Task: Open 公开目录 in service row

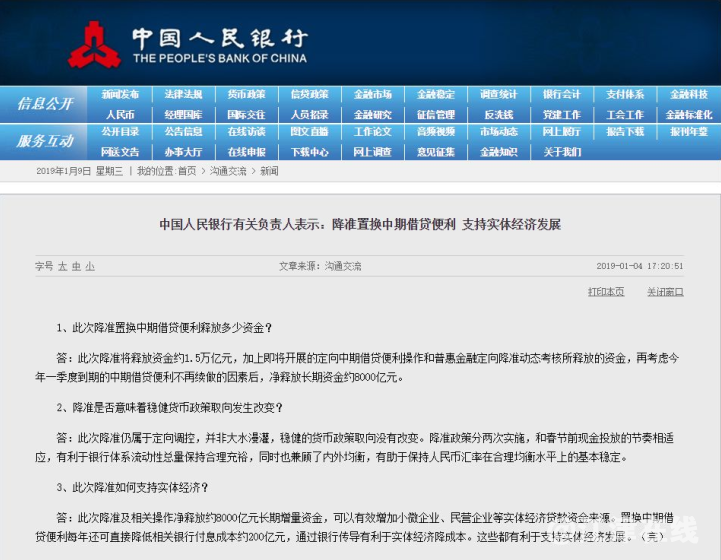Action: pyautogui.click(x=120, y=131)
